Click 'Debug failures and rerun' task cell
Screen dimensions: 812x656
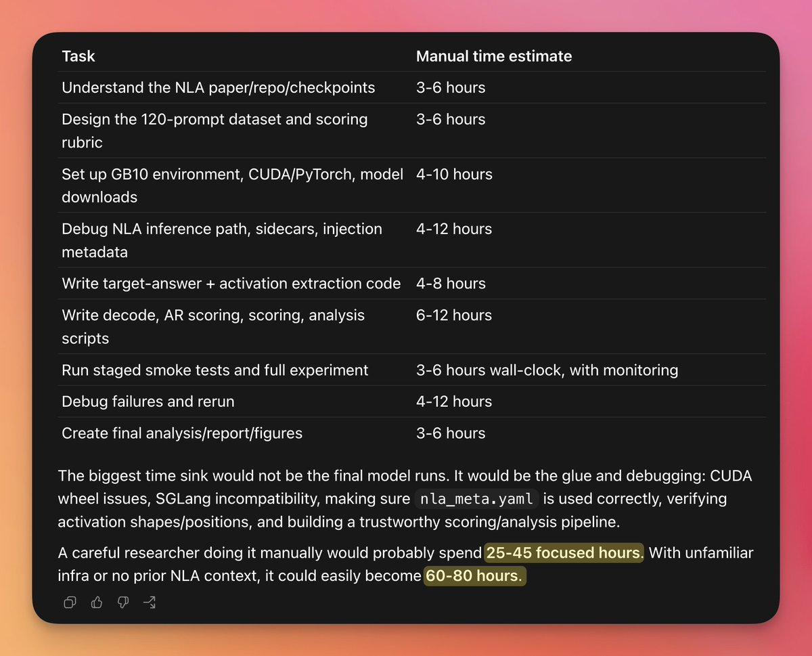[148, 401]
